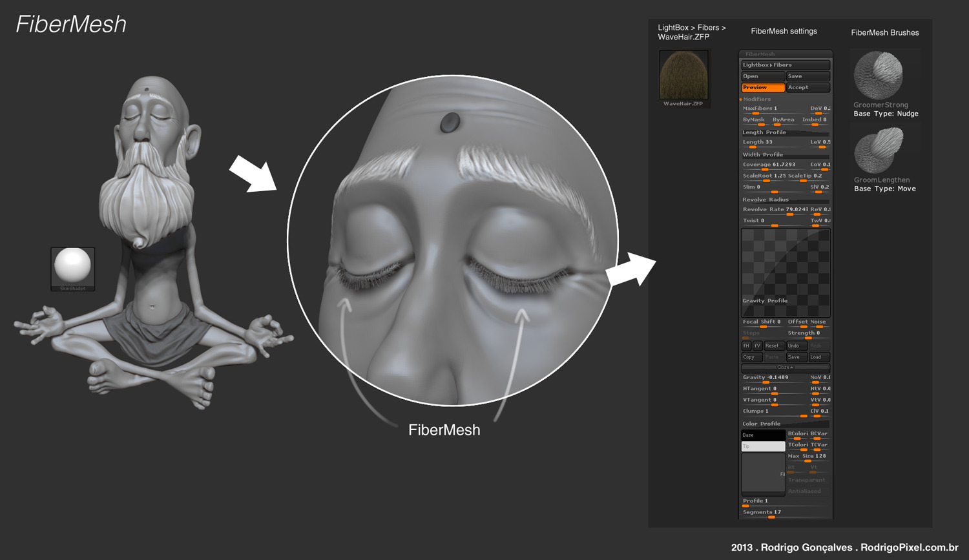This screenshot has height=560, width=969.
Task: Adjust the TwV slider
Action: [x=820, y=221]
